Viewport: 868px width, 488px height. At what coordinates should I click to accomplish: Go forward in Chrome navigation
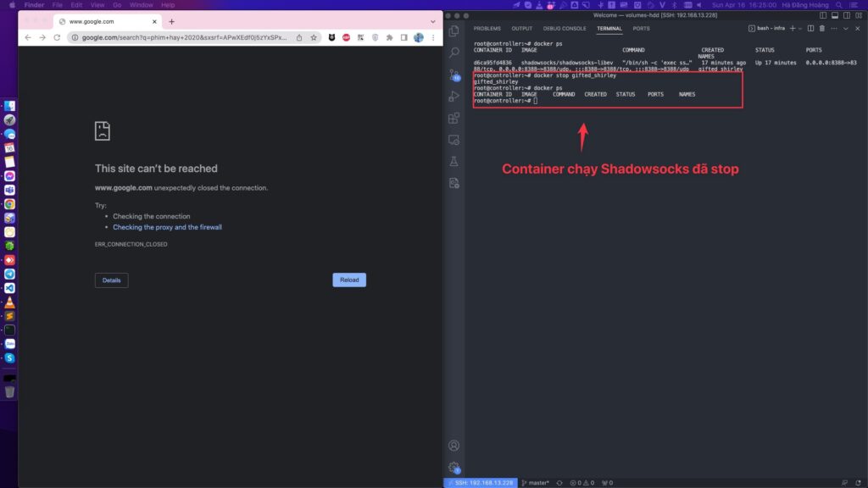click(x=42, y=37)
